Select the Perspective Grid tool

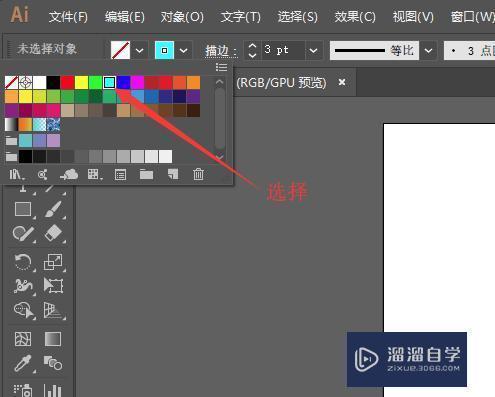pyautogui.click(x=53, y=310)
